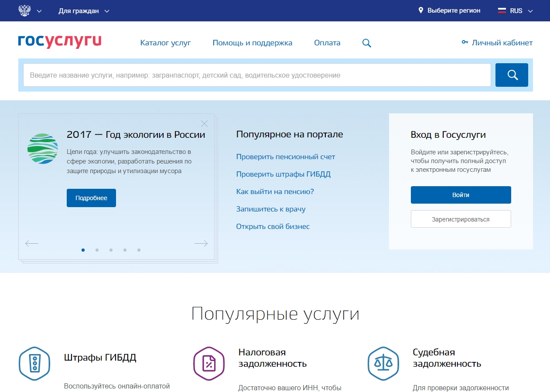
Task: Click the Зарегистрироваться button
Action: [461, 219]
